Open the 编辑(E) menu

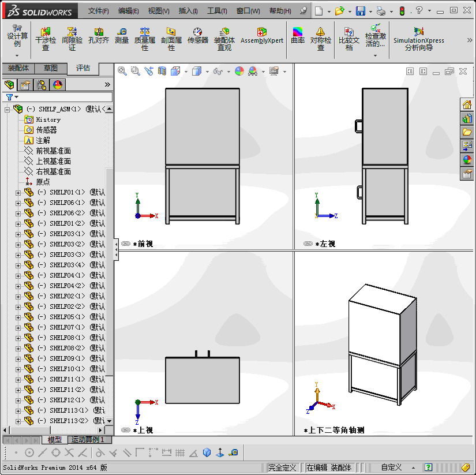(x=129, y=11)
